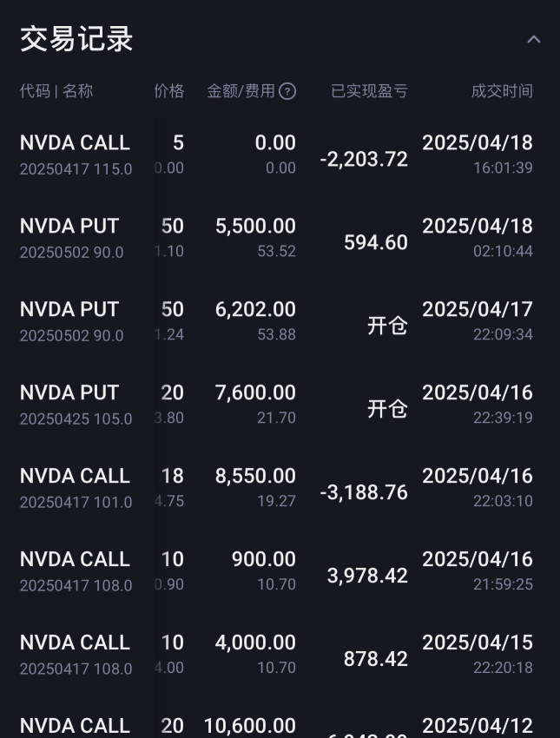Open NVDA PUT trade with 594.60 profit
Viewport: 560px width, 738px height.
(x=280, y=238)
